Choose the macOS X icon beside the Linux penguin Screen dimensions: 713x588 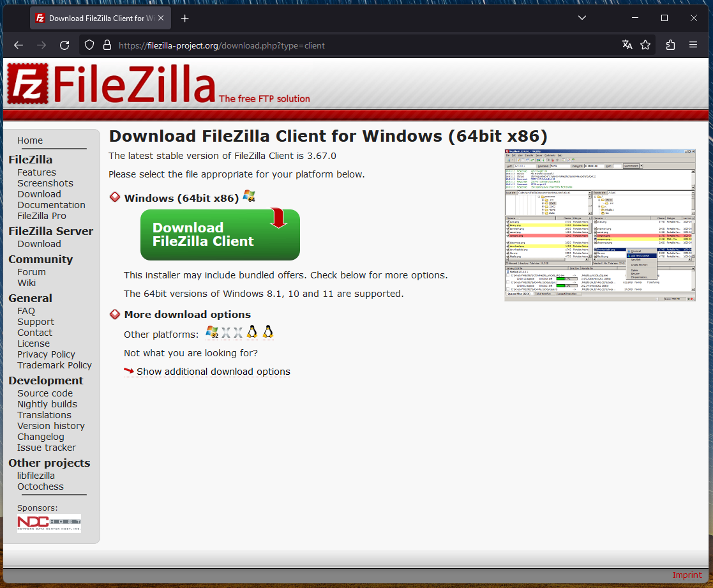click(238, 333)
